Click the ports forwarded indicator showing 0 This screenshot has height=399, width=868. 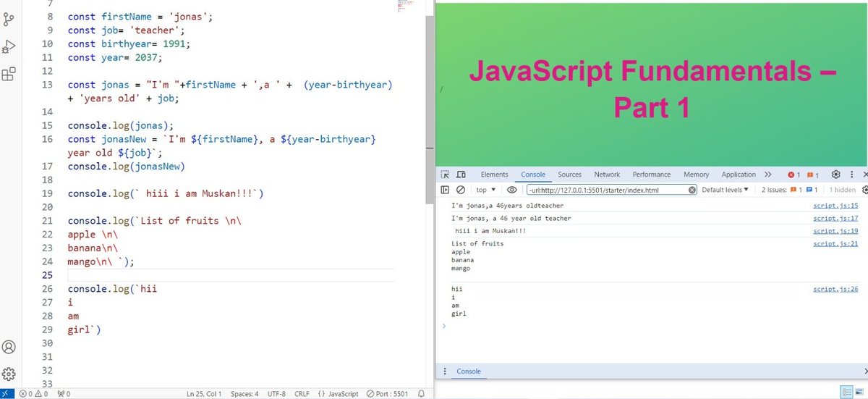[x=64, y=394]
